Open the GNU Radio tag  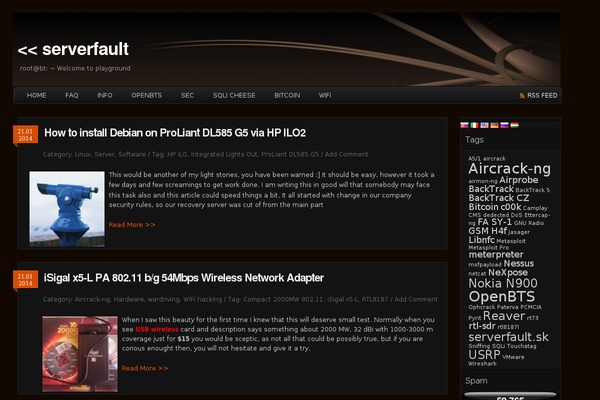529,223
